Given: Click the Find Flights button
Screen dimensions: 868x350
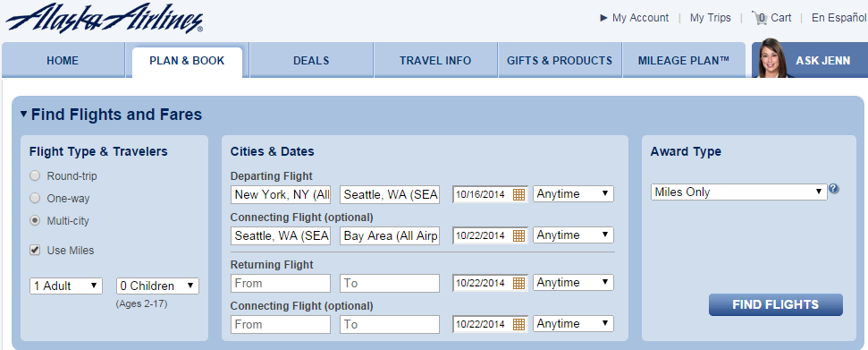Looking at the screenshot, I should point(776,304).
